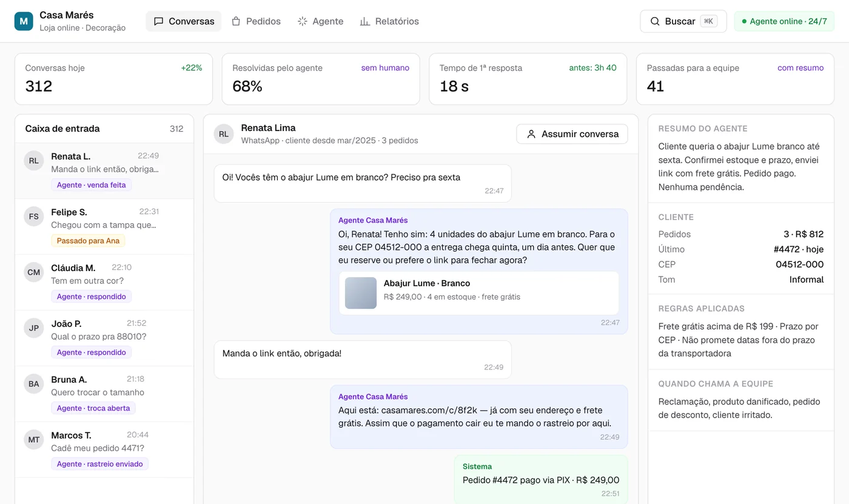This screenshot has height=504, width=849.
Task: Open Felipe S. conversation about the tampa
Action: click(104, 227)
